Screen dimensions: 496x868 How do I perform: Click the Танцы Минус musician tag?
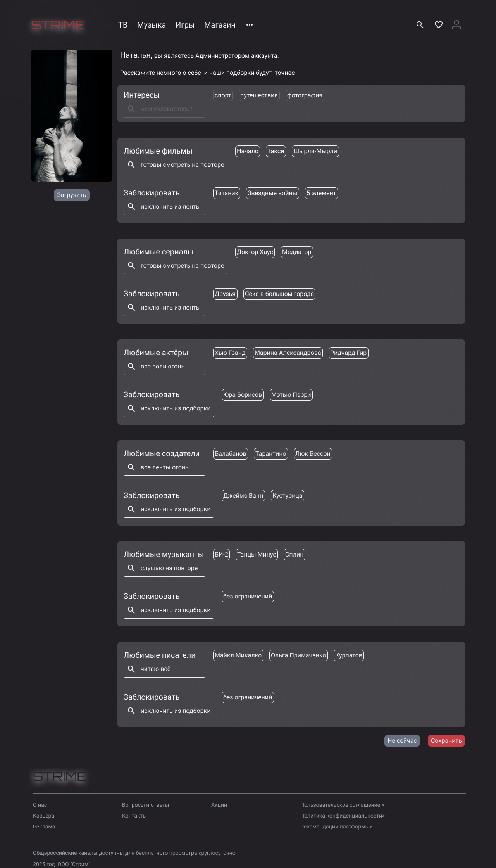point(257,555)
